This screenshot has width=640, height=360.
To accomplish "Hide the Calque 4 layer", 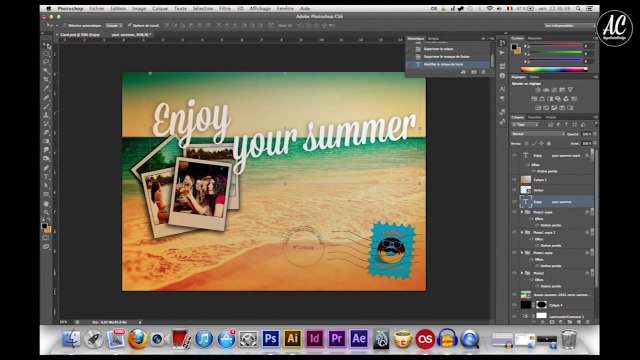I will pos(514,305).
